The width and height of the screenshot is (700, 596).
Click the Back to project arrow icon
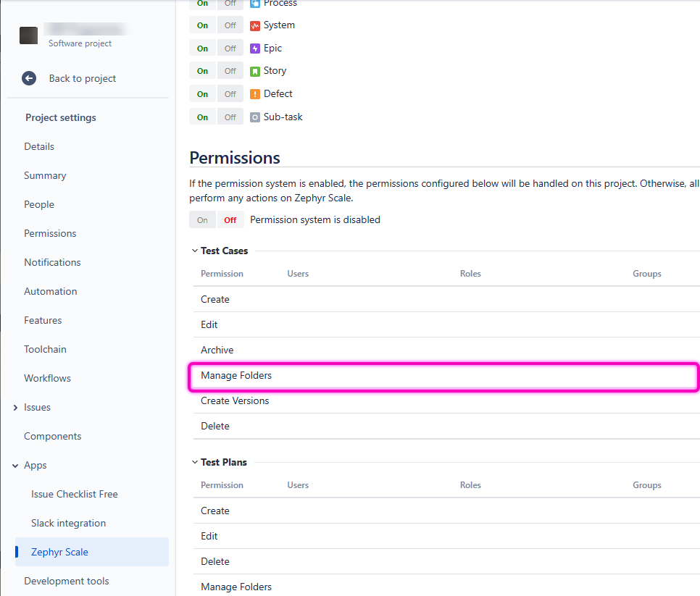29,78
